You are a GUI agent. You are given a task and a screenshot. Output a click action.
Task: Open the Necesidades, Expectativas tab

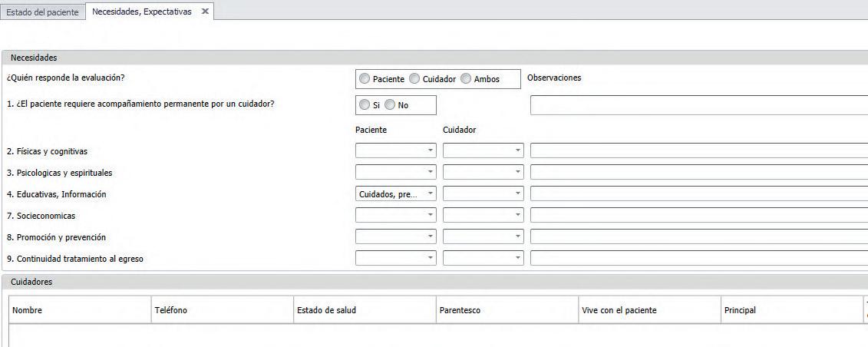(x=141, y=12)
